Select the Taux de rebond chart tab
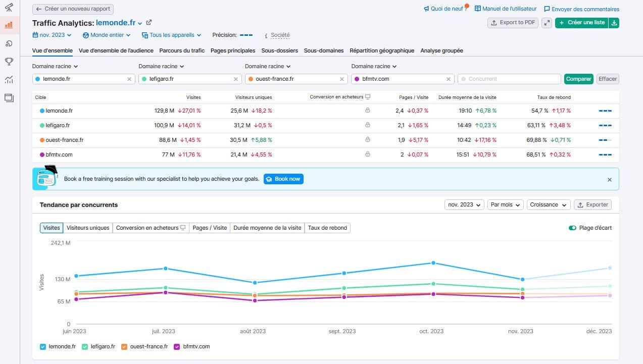This screenshot has height=364, width=643. (327, 228)
